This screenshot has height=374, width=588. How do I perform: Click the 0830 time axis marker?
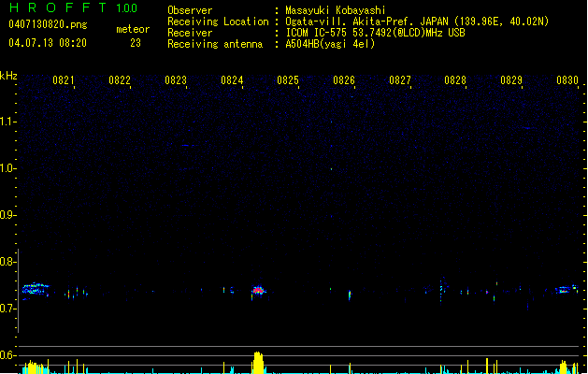pos(567,80)
